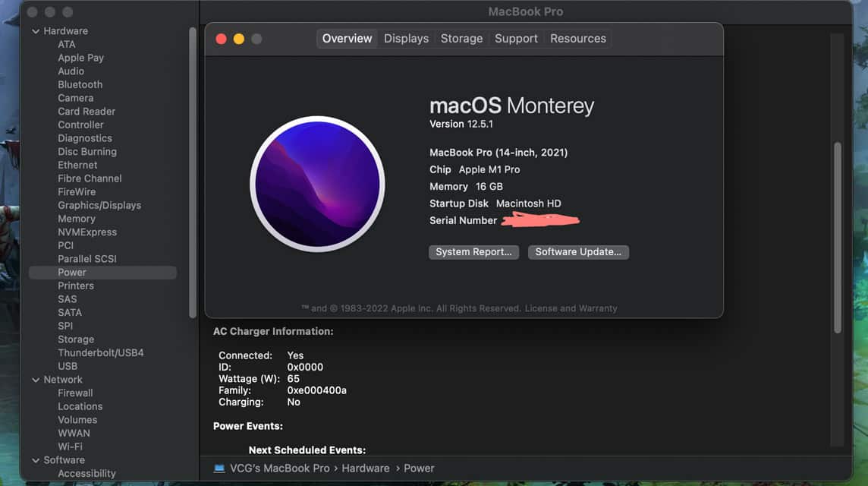Click the System Report content scrollbar
Image resolution: width=868 pixels, height=486 pixels.
pyautogui.click(x=838, y=237)
